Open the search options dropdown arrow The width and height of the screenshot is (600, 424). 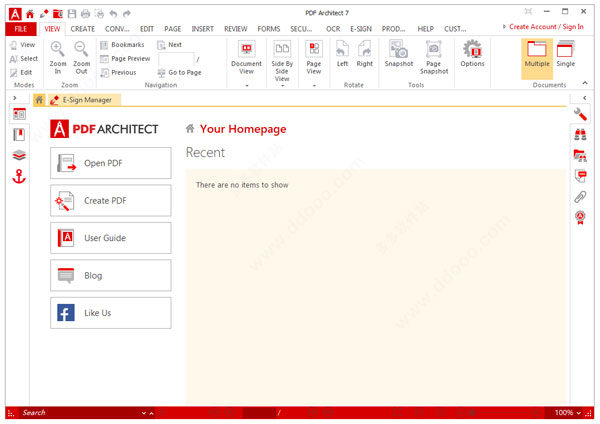(x=144, y=413)
